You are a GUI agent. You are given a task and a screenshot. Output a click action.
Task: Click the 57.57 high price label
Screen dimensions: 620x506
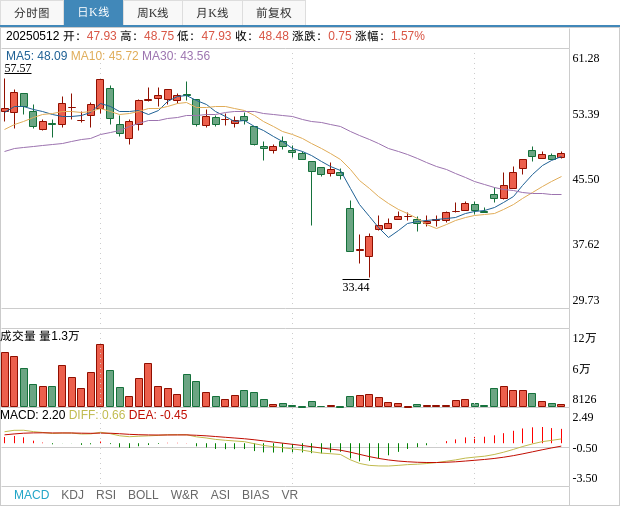click(18, 68)
